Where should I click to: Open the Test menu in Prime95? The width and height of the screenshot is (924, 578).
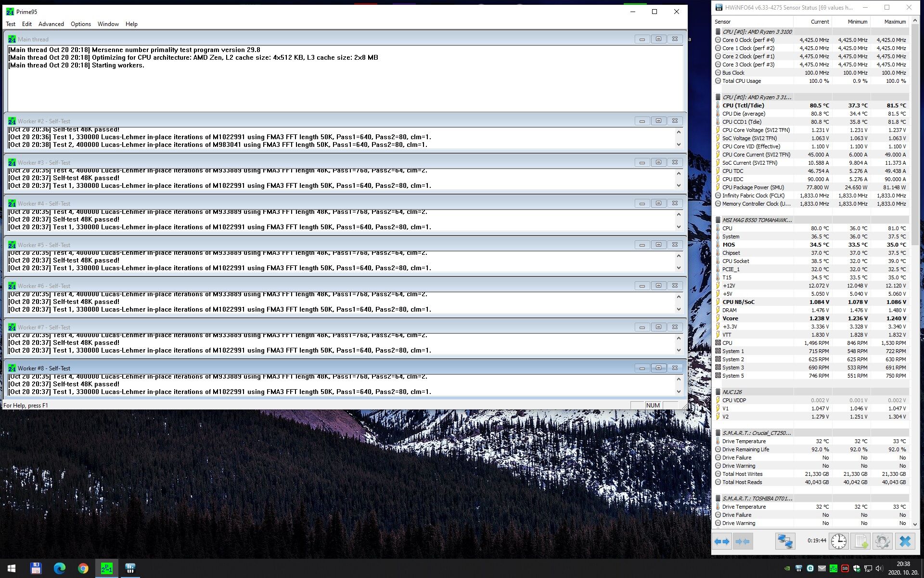(11, 24)
